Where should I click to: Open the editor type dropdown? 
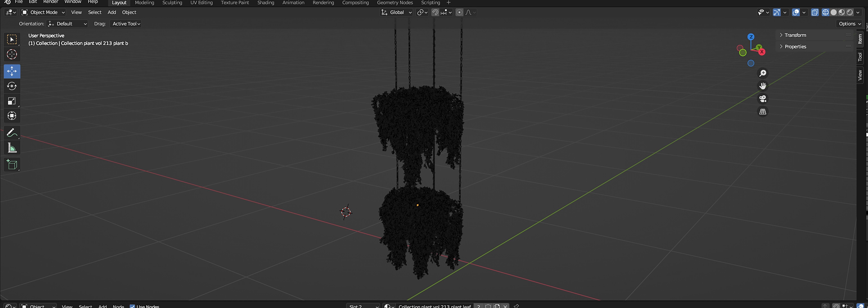10,13
